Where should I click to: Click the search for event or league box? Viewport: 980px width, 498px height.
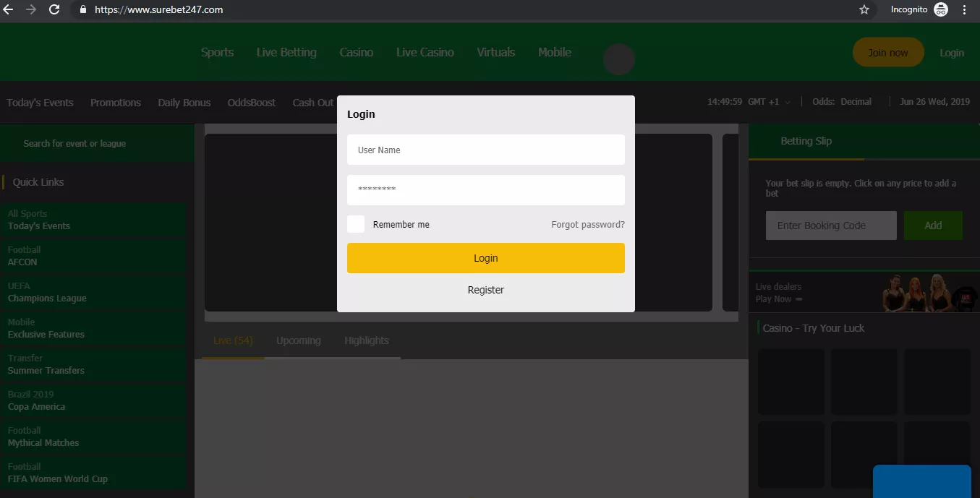coord(73,144)
